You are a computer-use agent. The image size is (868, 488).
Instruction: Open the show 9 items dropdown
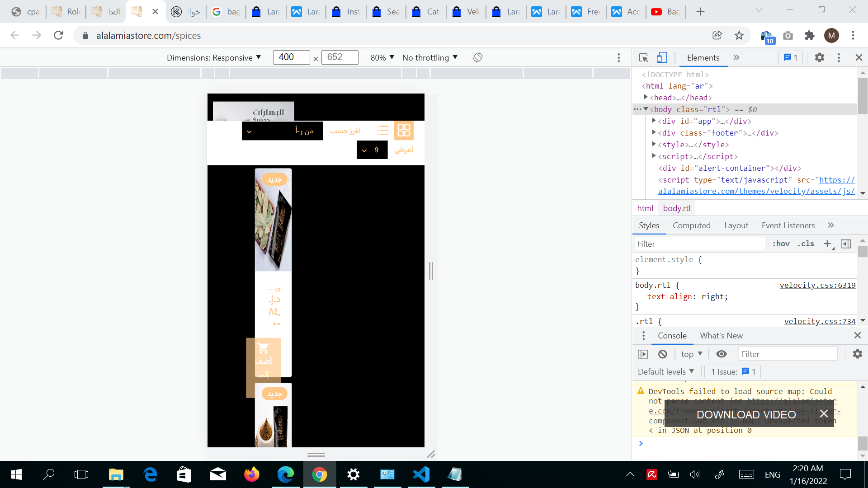372,150
